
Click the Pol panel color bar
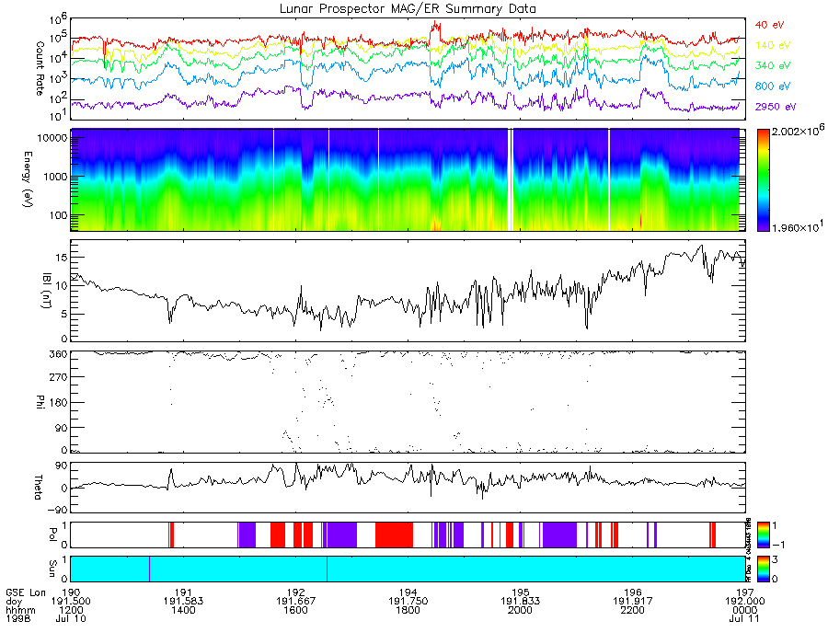point(763,535)
